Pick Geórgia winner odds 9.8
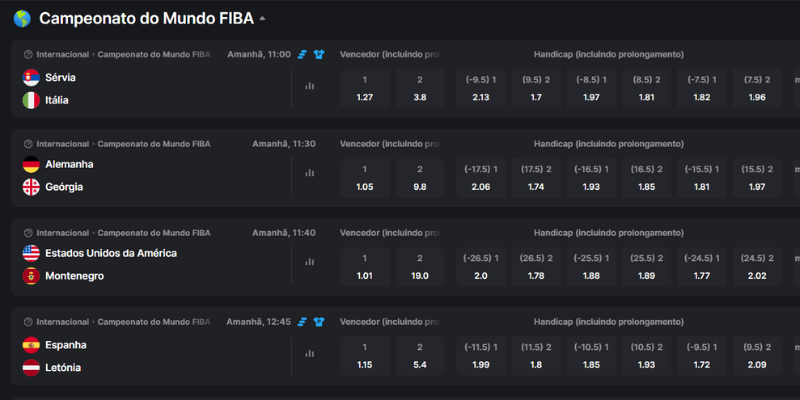 click(x=420, y=177)
